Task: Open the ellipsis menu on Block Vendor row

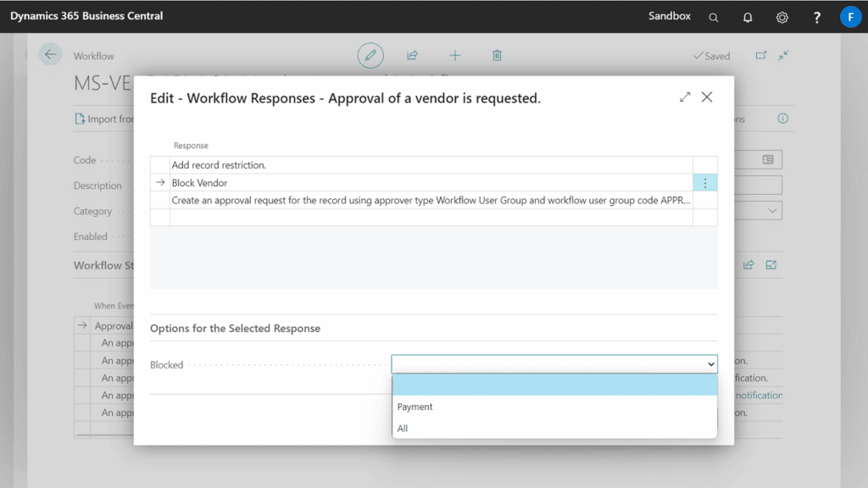Action: point(705,182)
